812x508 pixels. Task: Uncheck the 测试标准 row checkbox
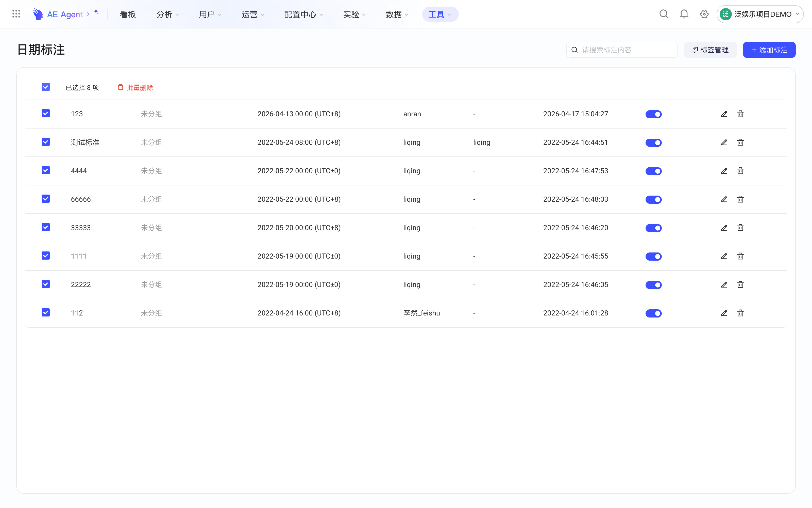point(46,142)
